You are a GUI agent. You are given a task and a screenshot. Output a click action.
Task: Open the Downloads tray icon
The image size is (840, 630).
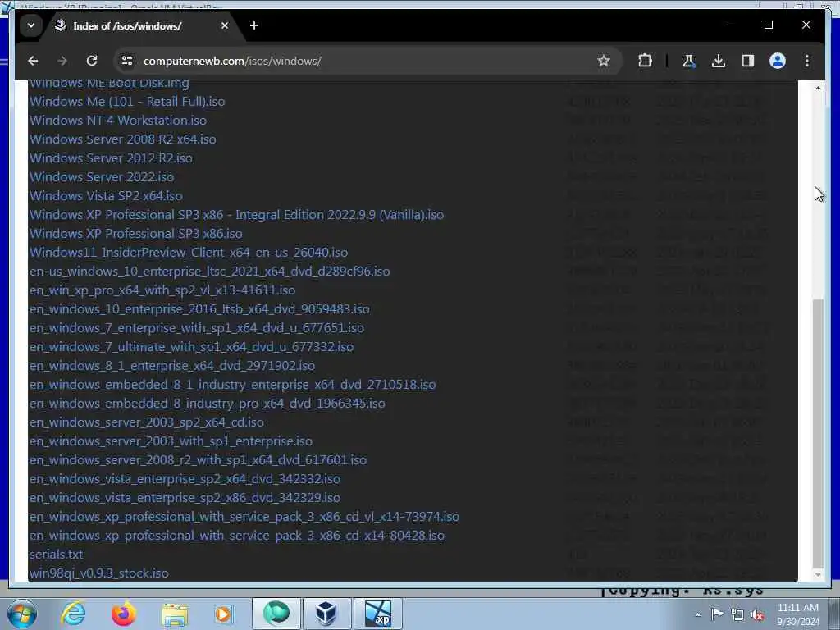(719, 61)
